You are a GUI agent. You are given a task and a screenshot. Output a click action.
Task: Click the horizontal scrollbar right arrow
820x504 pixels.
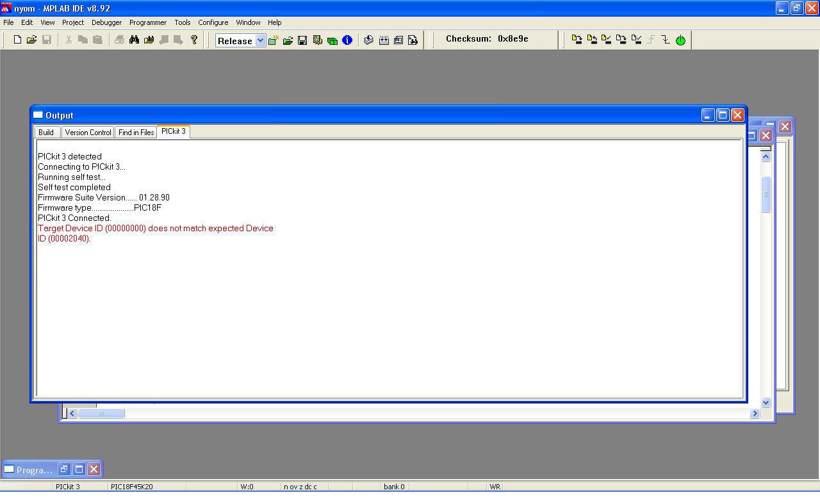(x=755, y=413)
